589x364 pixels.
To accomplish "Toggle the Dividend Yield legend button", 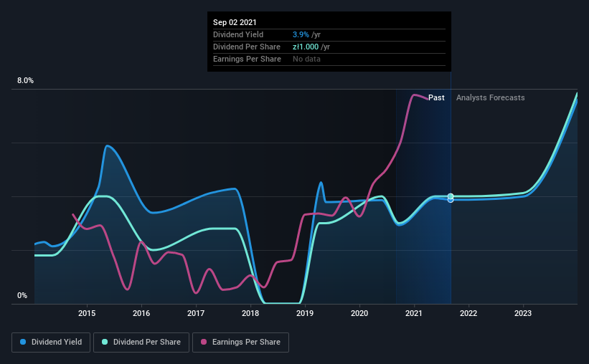I will pos(51,343).
